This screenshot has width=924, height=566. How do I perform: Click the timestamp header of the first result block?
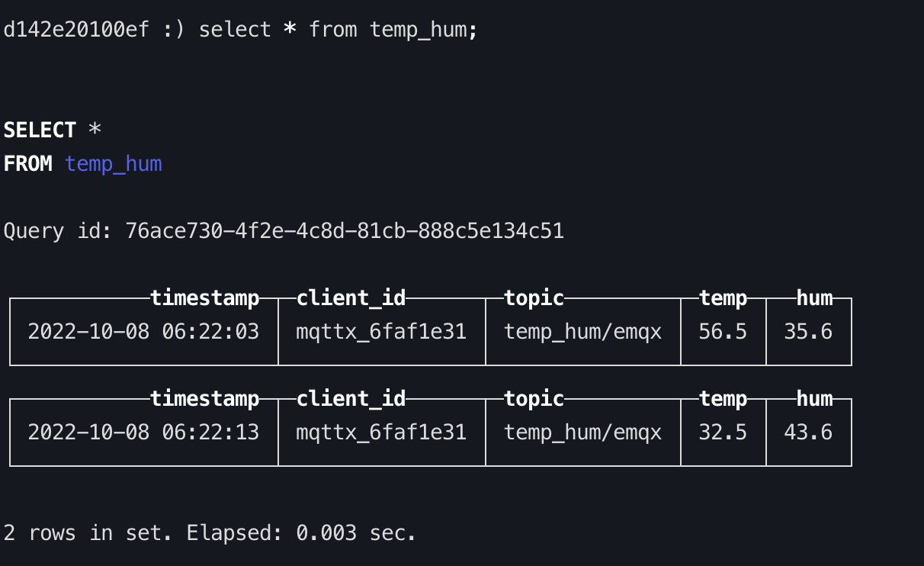click(204, 298)
